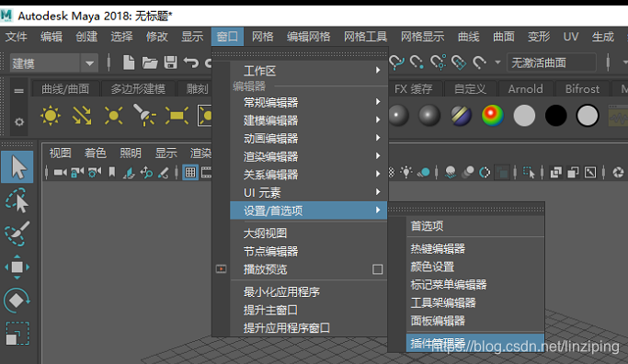Open the 文件 menu
Image resolution: width=628 pixels, height=364 pixels.
pyautogui.click(x=16, y=37)
